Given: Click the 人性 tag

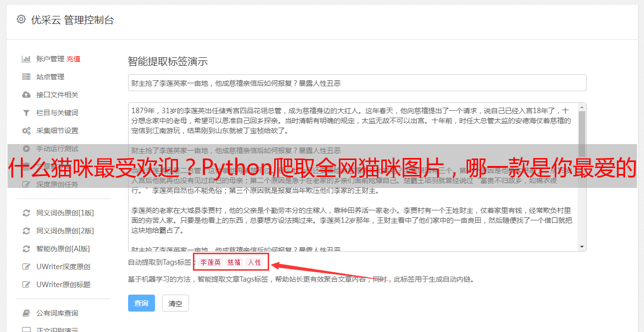Looking at the screenshot, I should [x=255, y=262].
